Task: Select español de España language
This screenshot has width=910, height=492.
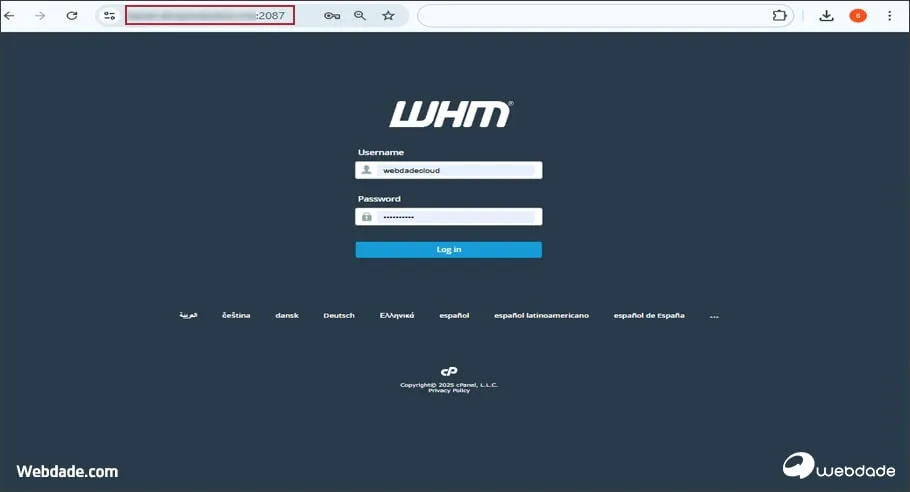Action: click(649, 315)
